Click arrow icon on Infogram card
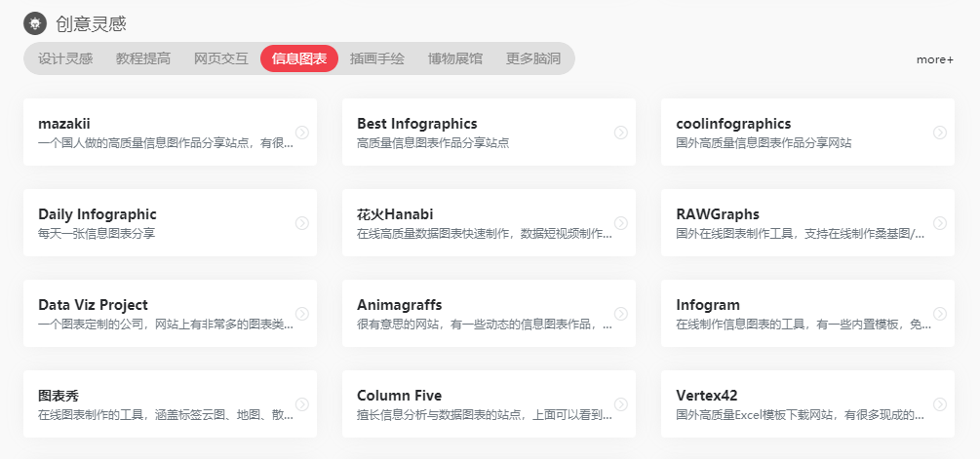Image resolution: width=980 pixels, height=459 pixels. pos(939,314)
